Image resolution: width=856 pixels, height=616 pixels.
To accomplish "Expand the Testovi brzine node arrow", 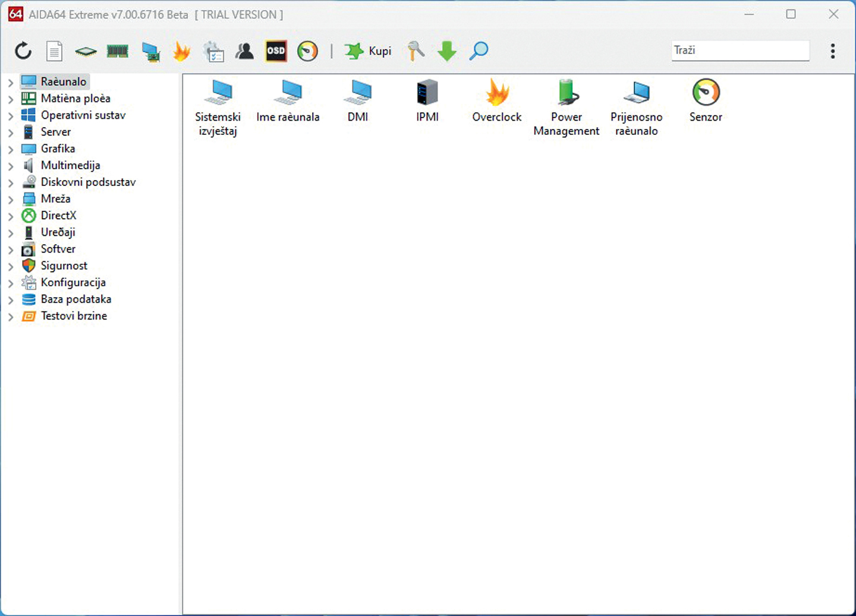I will point(11,317).
